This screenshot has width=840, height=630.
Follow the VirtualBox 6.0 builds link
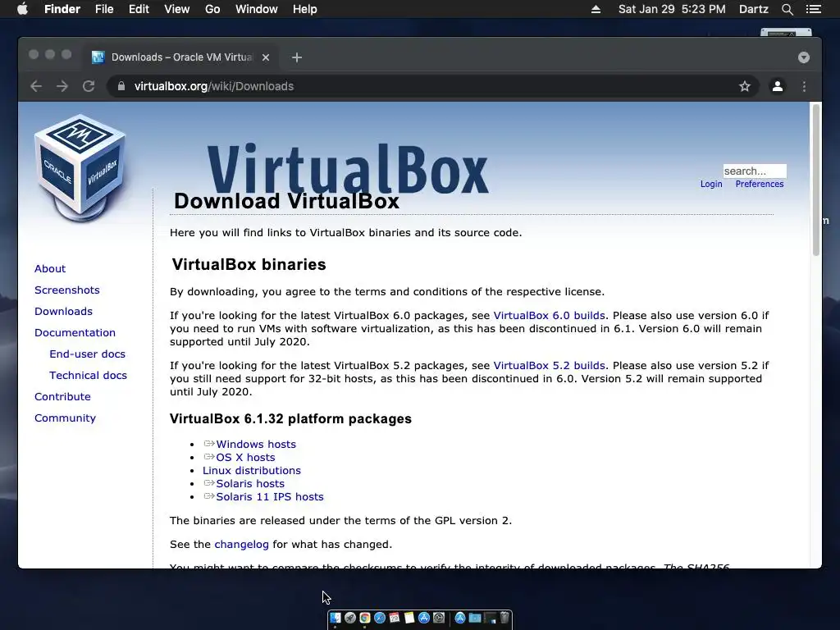549,316
